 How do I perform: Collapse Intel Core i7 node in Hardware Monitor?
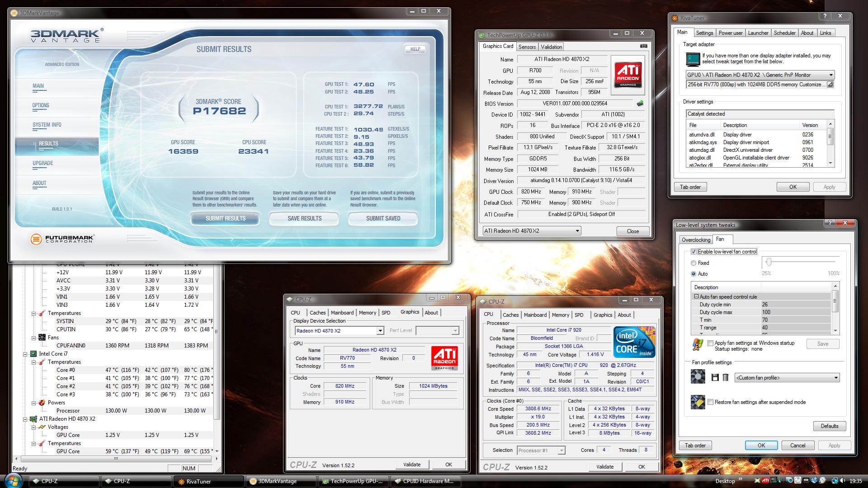(25, 354)
